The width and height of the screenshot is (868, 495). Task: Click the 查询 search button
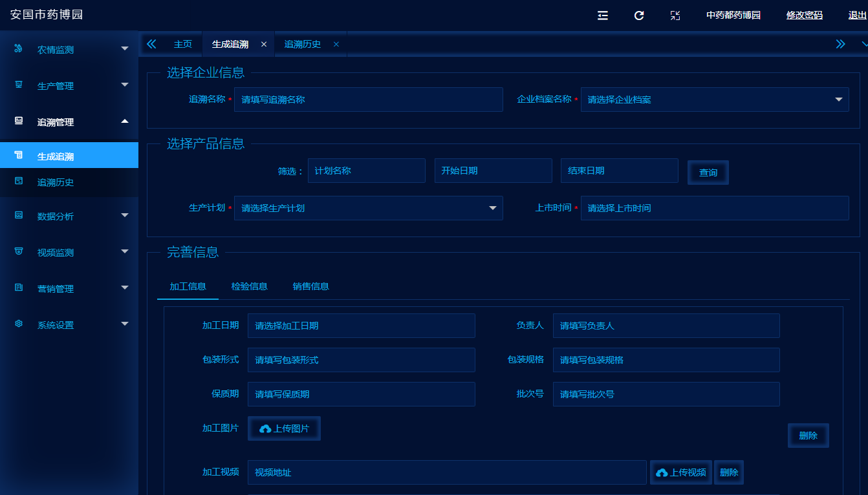[708, 173]
